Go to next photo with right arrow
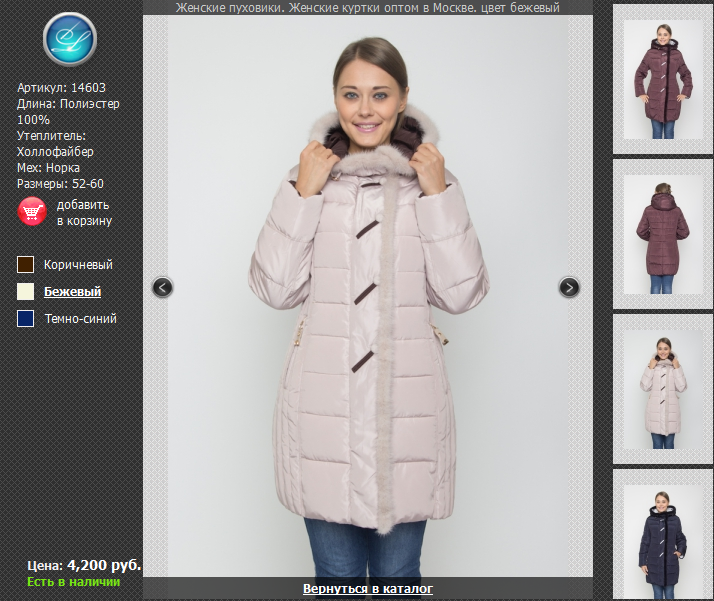Image resolution: width=714 pixels, height=601 pixels. pyautogui.click(x=569, y=287)
